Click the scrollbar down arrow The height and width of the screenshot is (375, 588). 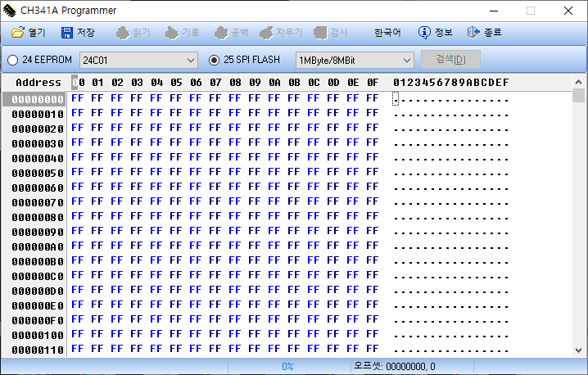pos(578,350)
